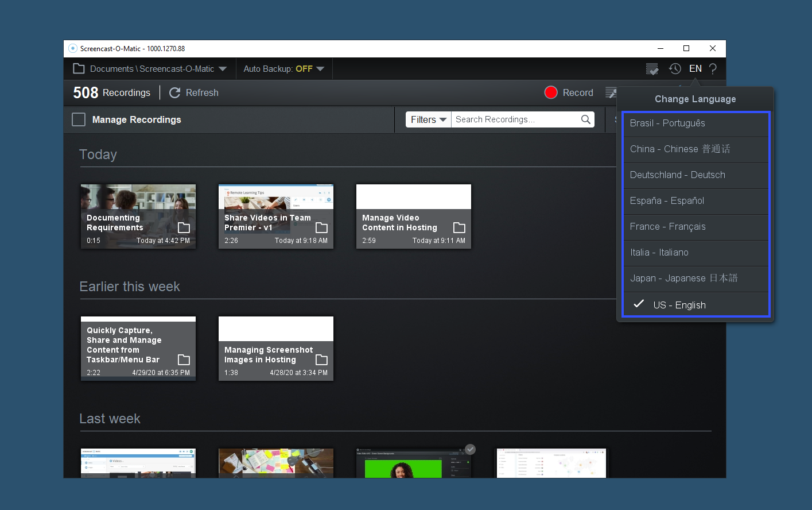The image size is (812, 510).
Task: Click the "Today" section heading
Action: pos(98,154)
